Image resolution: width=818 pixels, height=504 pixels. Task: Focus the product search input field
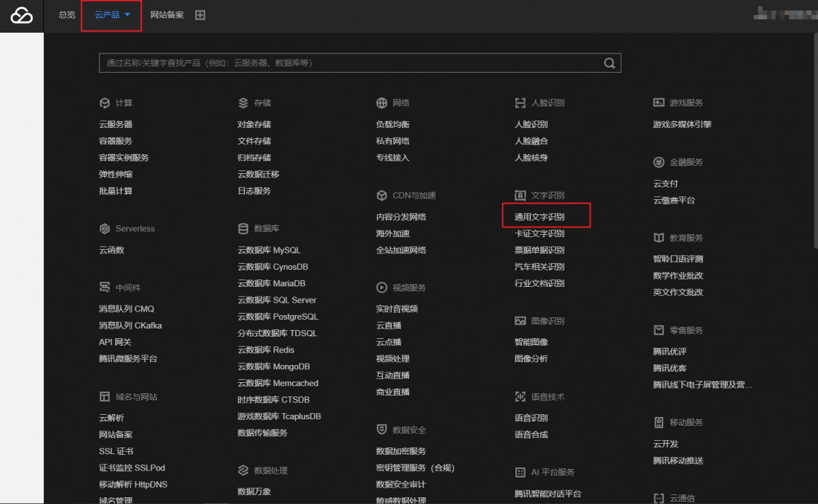coord(350,63)
